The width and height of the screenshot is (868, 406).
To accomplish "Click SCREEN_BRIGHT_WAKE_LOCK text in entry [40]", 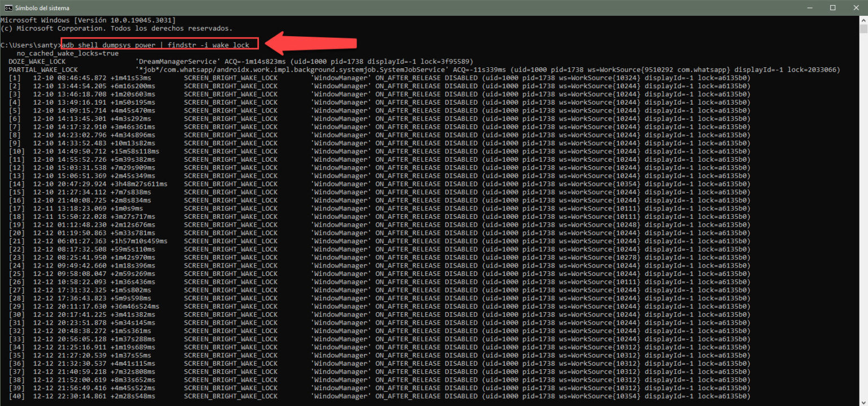I will pos(231,396).
